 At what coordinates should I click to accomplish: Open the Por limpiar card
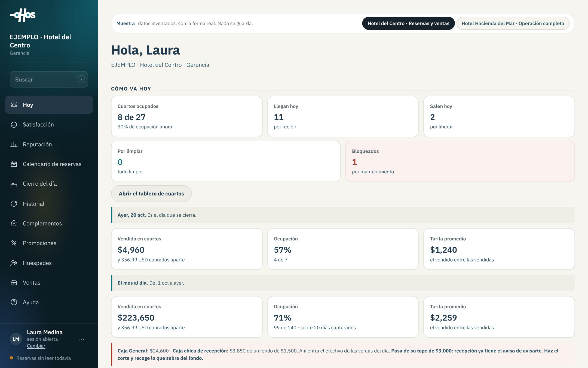[x=226, y=161]
